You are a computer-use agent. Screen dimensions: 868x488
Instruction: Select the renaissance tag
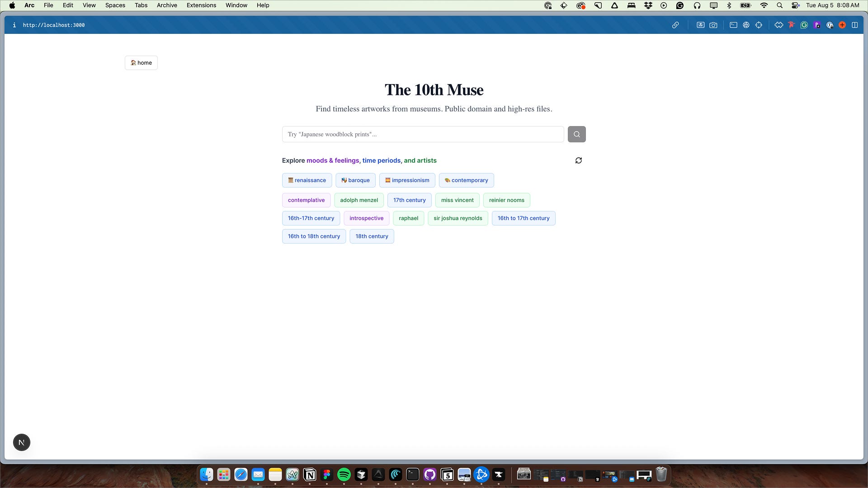click(x=307, y=180)
